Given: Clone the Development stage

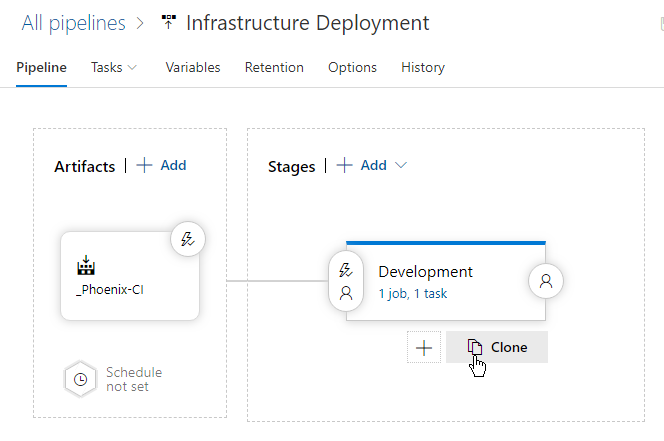Looking at the screenshot, I should [497, 347].
